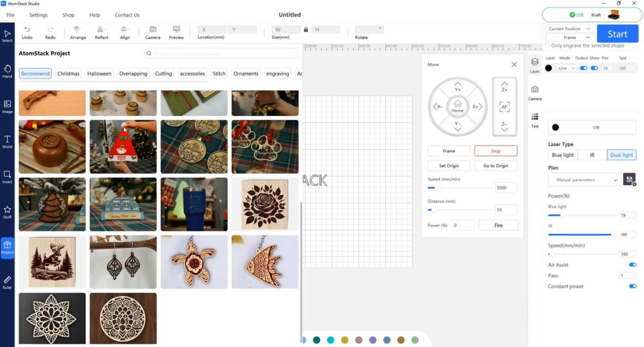Screen dimensions: 644x347
Task: Open the Image tool from the sidebar
Action: pyautogui.click(x=7, y=106)
